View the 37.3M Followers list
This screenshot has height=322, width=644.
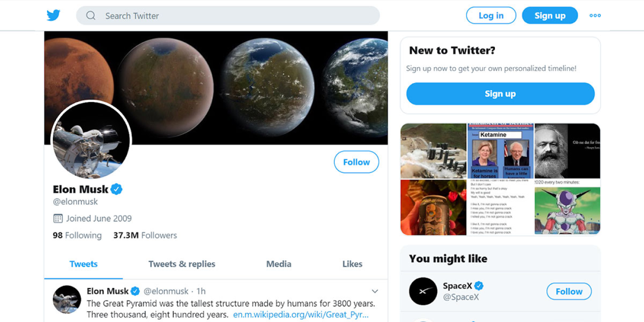coord(145,236)
